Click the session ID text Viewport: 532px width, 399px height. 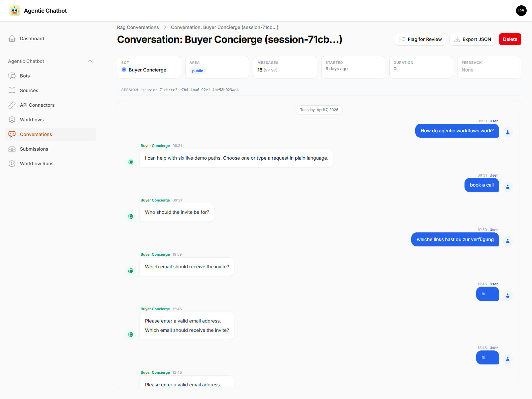coord(191,90)
